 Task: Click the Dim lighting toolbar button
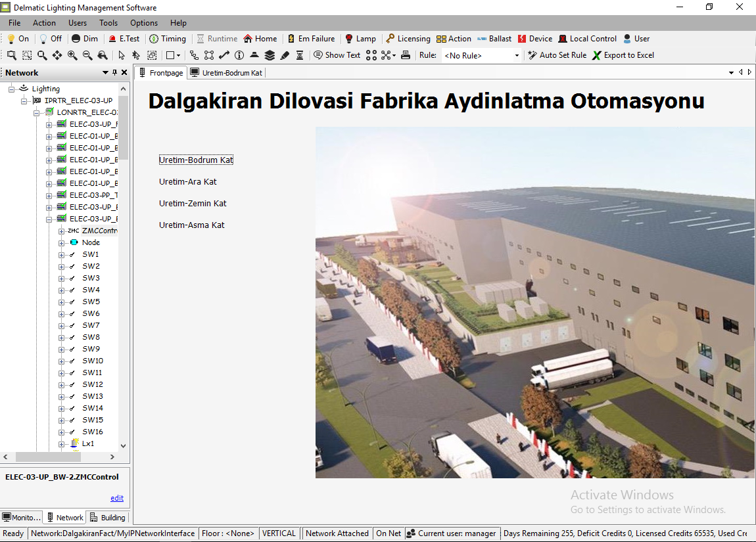tap(85, 39)
